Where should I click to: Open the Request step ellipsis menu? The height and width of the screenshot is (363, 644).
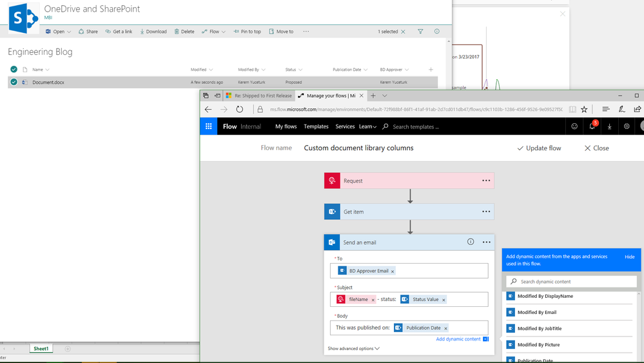486,181
